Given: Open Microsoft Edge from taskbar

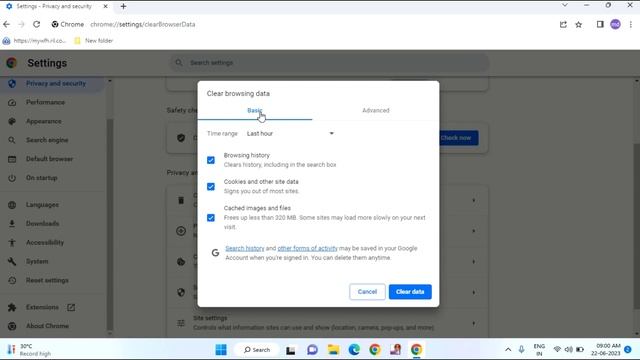Looking at the screenshot, I should (354, 350).
